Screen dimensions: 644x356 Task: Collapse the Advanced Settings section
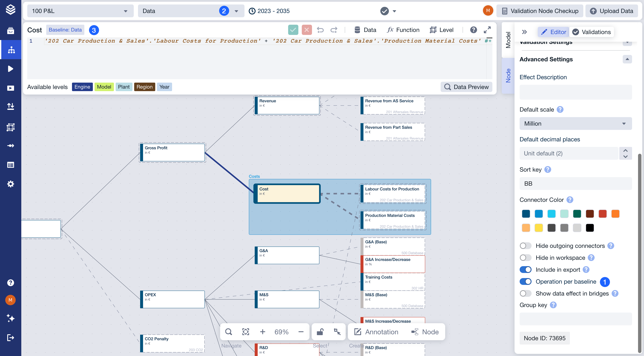[627, 59]
